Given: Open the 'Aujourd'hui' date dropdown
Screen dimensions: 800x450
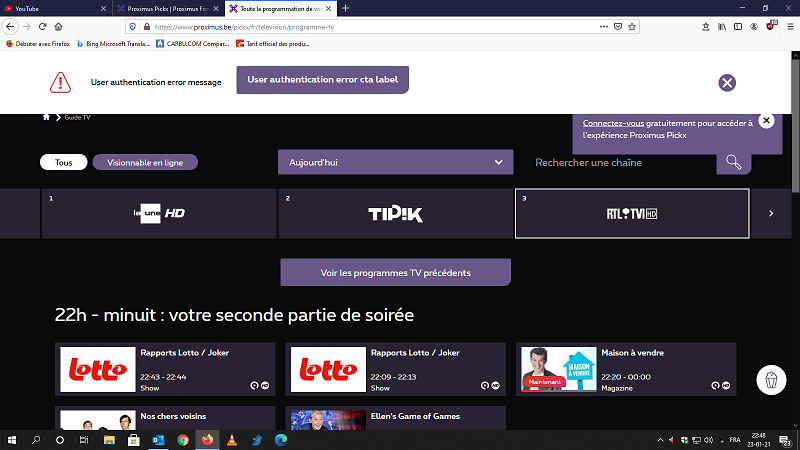Looking at the screenshot, I should click(x=395, y=162).
